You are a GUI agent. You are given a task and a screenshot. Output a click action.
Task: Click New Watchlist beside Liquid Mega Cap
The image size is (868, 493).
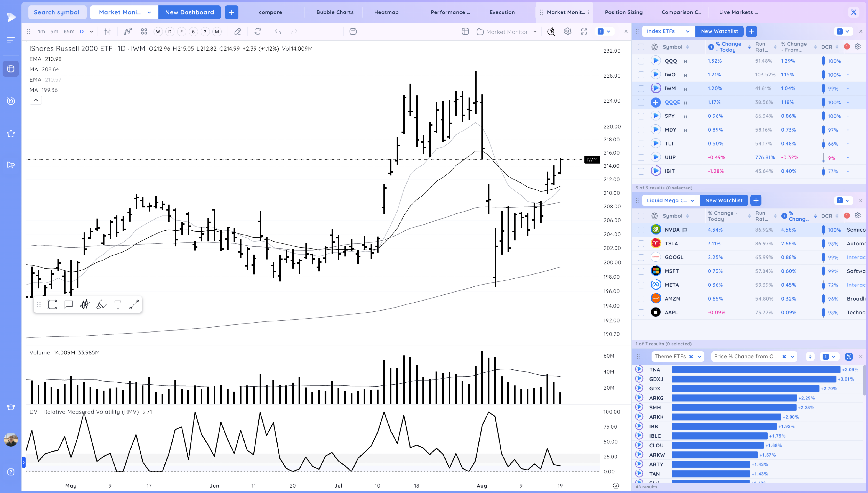[x=723, y=200]
